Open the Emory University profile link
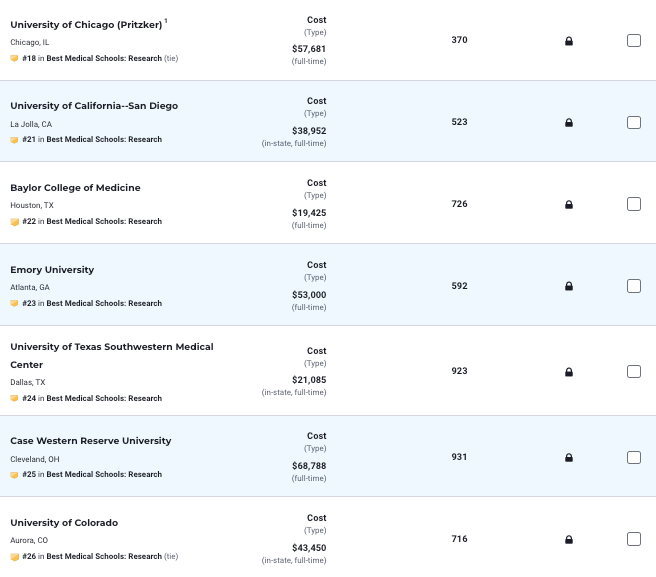This screenshot has width=656, height=577. pos(52,270)
